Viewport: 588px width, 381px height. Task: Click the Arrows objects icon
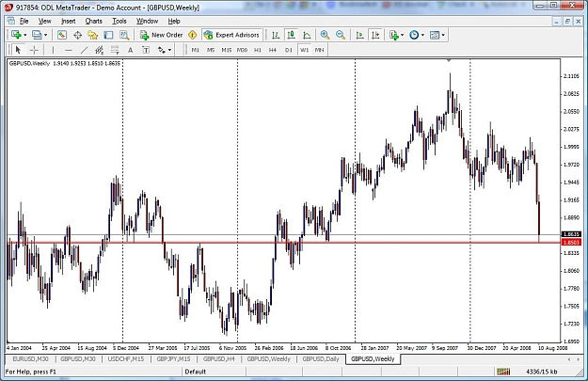click(162, 50)
